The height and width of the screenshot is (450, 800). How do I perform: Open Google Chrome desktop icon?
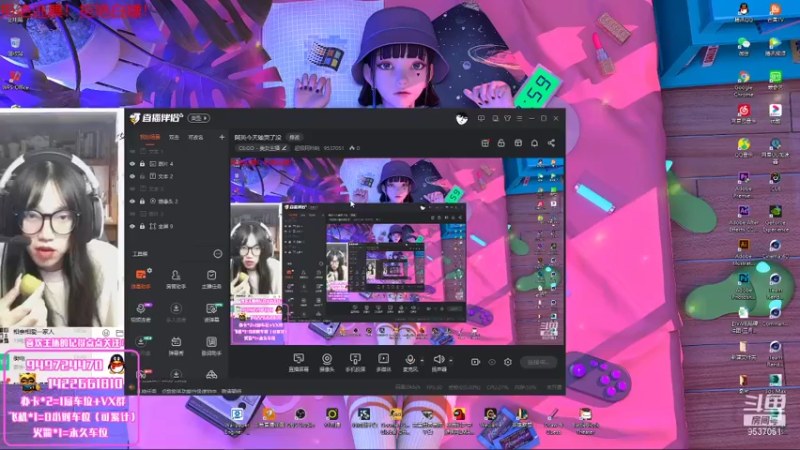743,83
